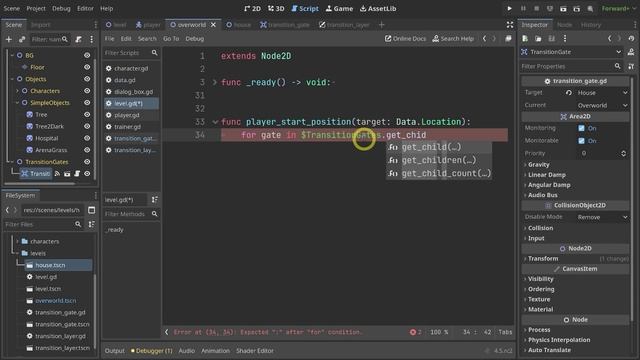
Task: Toggle visibility of Hospital node
Action: (x=87, y=138)
